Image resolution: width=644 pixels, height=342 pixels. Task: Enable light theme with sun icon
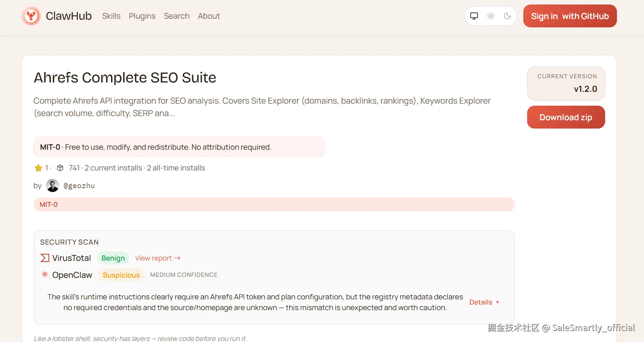coord(491,16)
